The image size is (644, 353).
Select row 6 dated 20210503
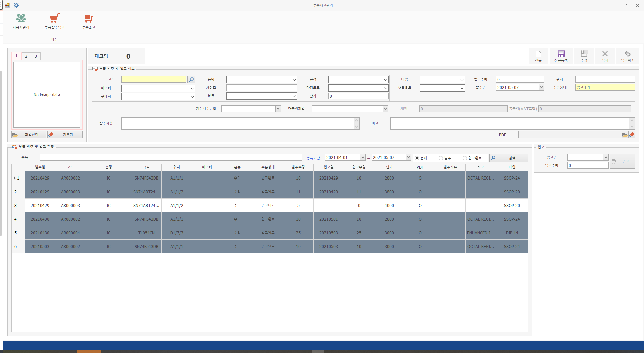(270, 247)
